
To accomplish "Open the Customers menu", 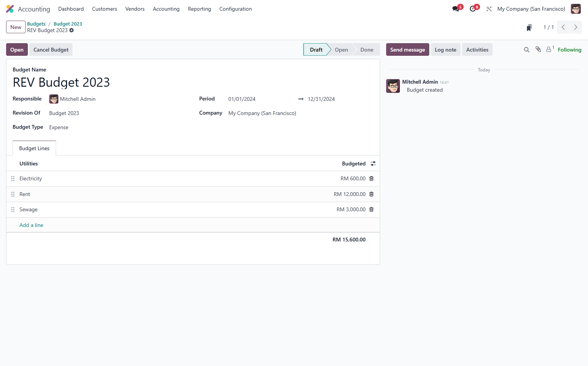I will (105, 9).
